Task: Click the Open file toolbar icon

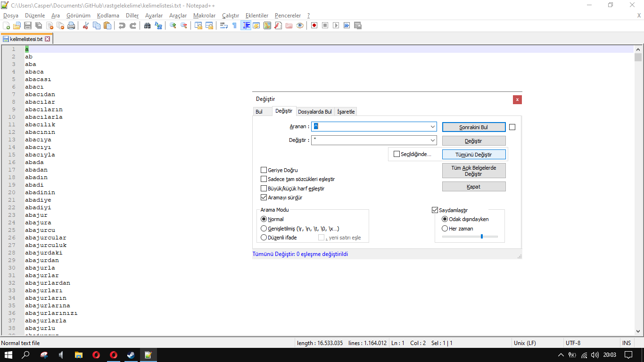Action: [17, 25]
